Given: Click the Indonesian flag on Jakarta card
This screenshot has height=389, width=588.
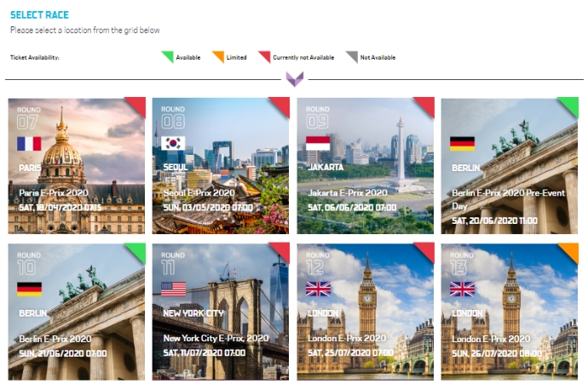Looking at the screenshot, I should 318,143.
